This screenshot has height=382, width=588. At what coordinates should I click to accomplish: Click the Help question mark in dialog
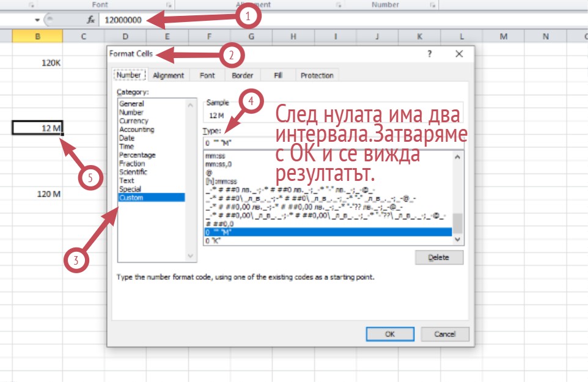430,54
